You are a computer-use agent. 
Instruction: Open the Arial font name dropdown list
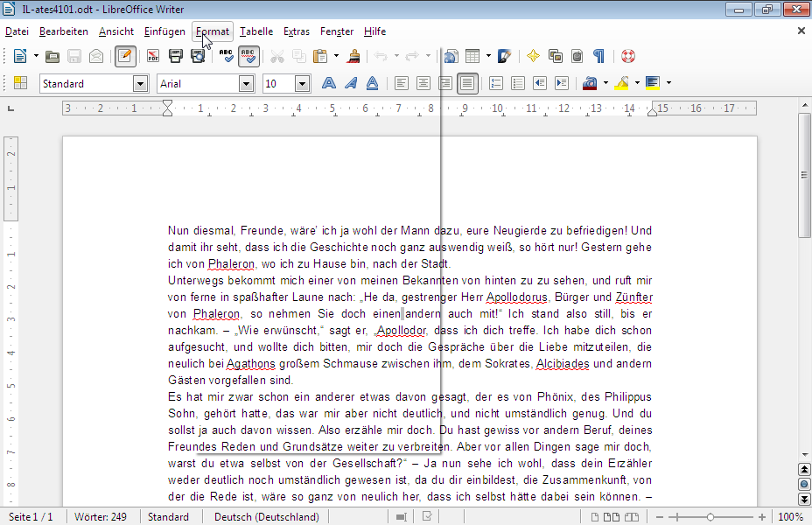(x=247, y=83)
